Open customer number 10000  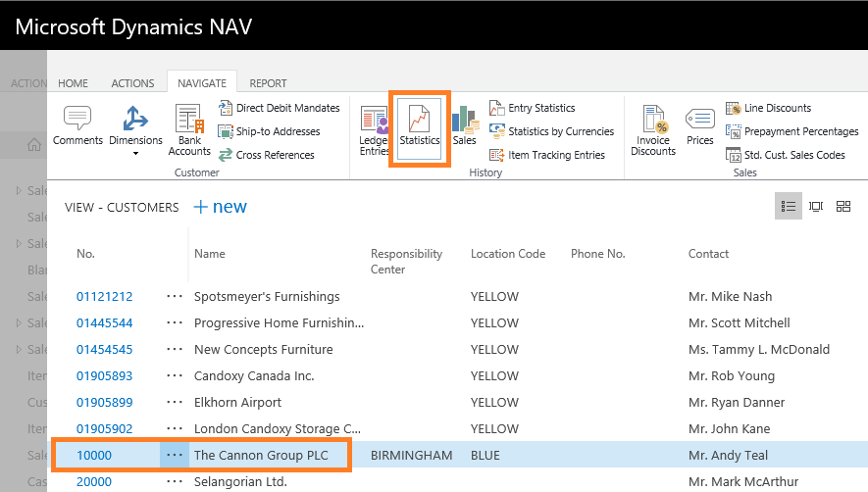pyautogui.click(x=94, y=456)
